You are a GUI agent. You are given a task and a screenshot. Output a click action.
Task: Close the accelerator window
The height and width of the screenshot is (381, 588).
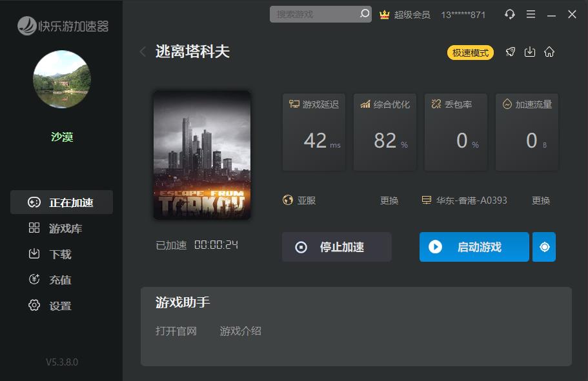coord(572,14)
